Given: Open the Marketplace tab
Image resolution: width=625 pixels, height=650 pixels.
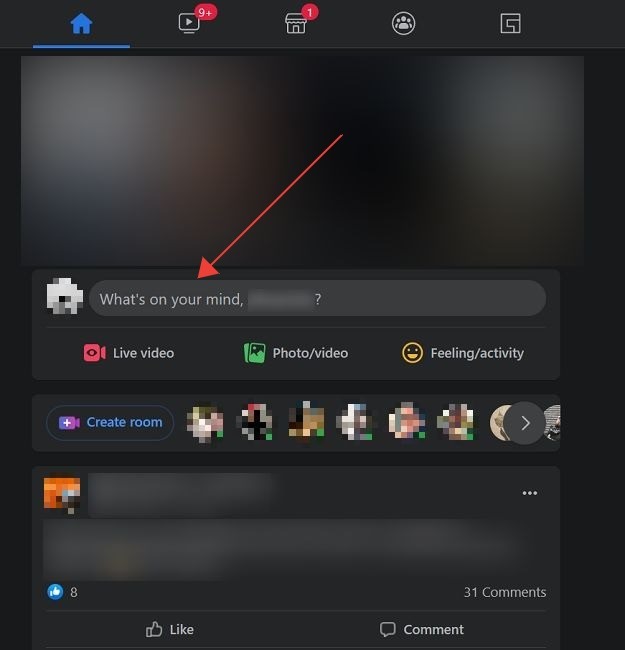Looking at the screenshot, I should pos(296,24).
